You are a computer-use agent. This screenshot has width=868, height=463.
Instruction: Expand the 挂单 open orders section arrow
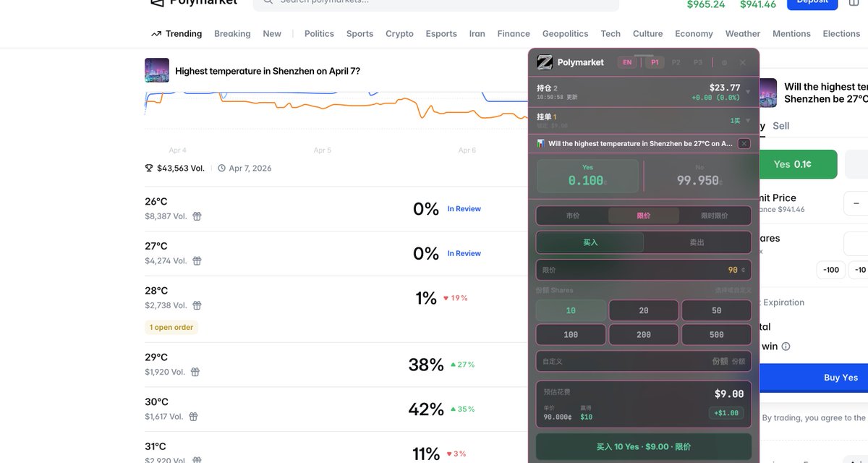(747, 121)
